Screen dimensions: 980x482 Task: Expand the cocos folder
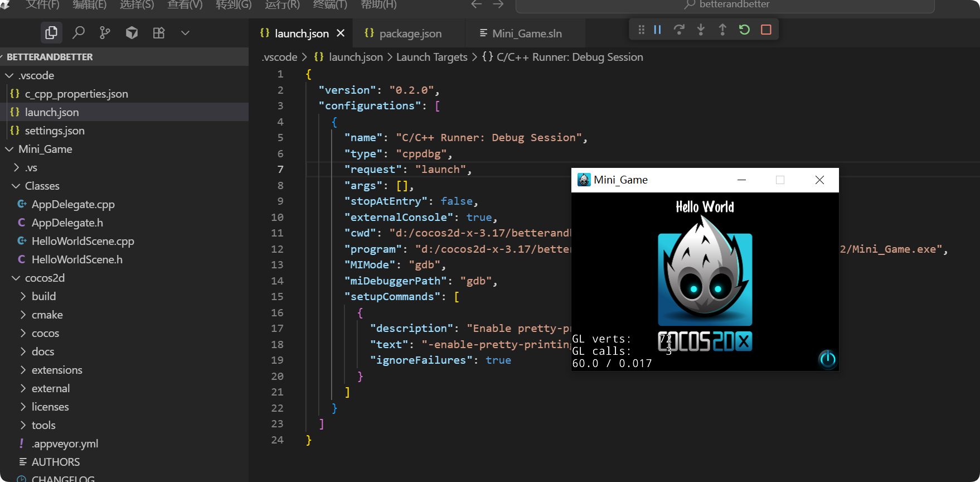tap(124, 333)
